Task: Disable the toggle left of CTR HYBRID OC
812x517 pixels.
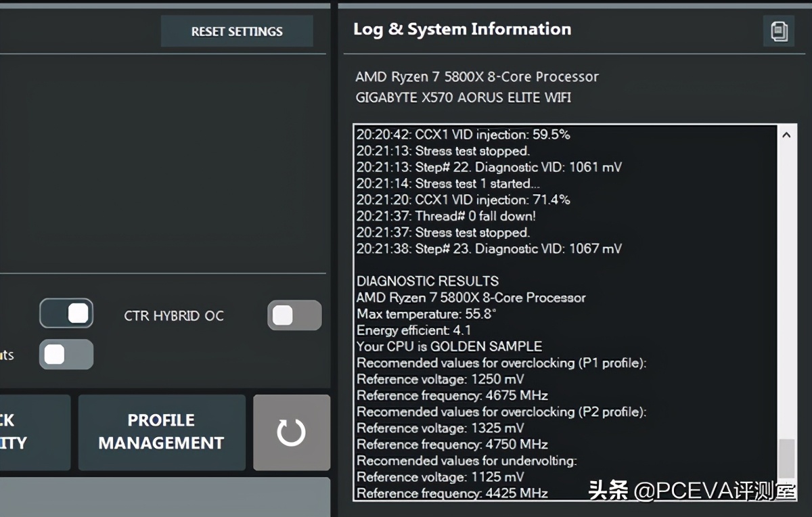Action: coord(66,313)
